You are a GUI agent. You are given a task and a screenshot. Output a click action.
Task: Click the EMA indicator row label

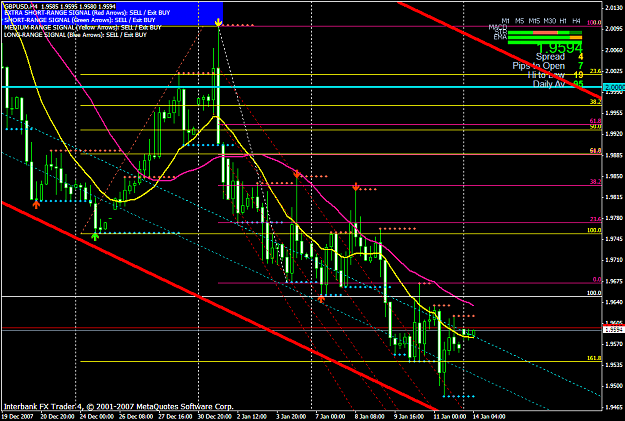pyautogui.click(x=500, y=37)
